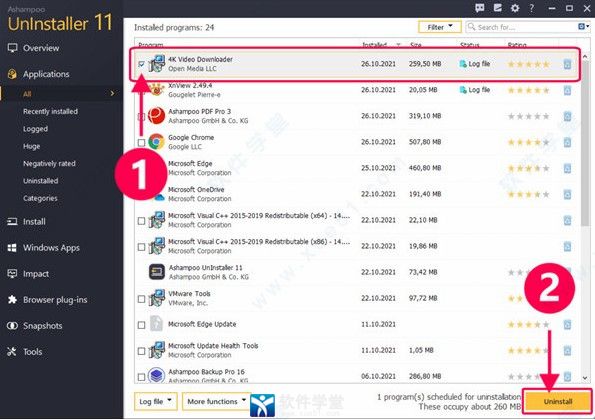
Task: Uncheck the 4K Video Downloader checkbox
Action: 141,64
